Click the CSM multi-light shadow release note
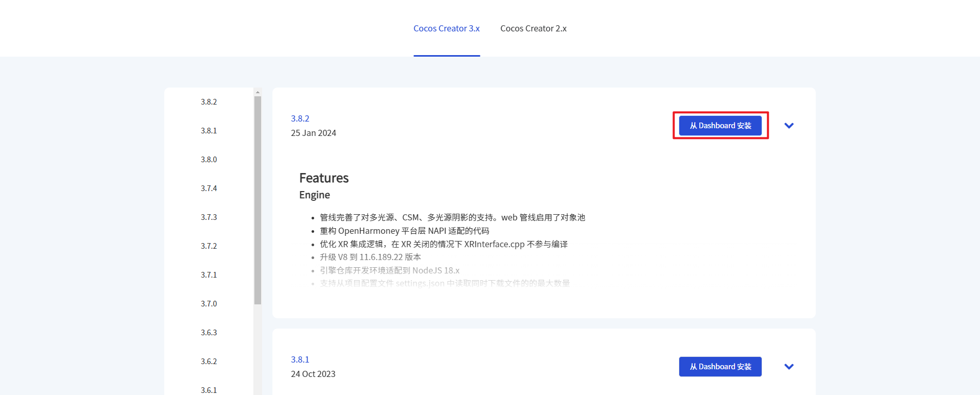Viewport: 980px width, 395px height. coord(452,217)
